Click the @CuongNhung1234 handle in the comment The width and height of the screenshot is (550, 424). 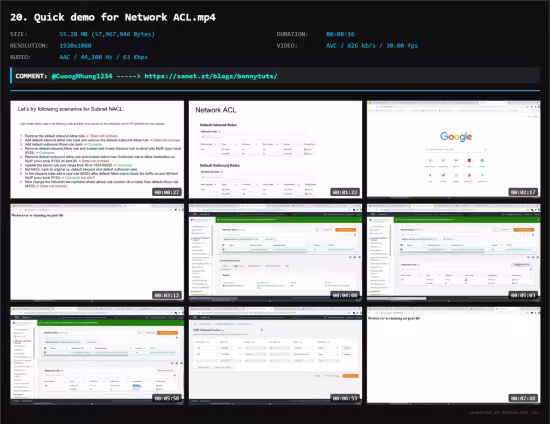82,76
